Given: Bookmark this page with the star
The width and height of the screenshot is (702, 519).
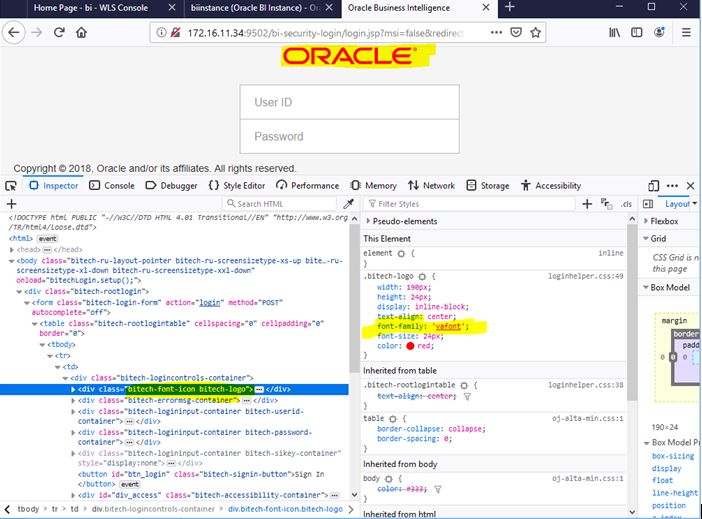Looking at the screenshot, I should (x=535, y=32).
